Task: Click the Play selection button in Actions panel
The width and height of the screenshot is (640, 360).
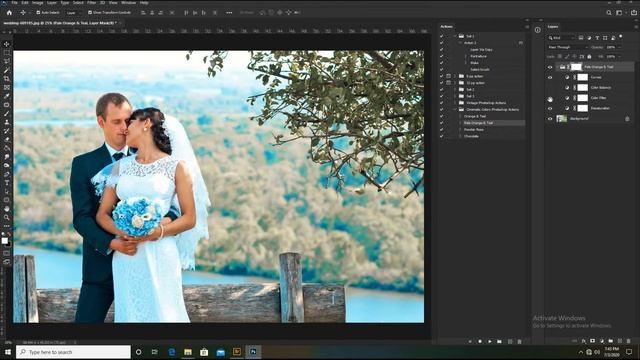Action: (490, 341)
